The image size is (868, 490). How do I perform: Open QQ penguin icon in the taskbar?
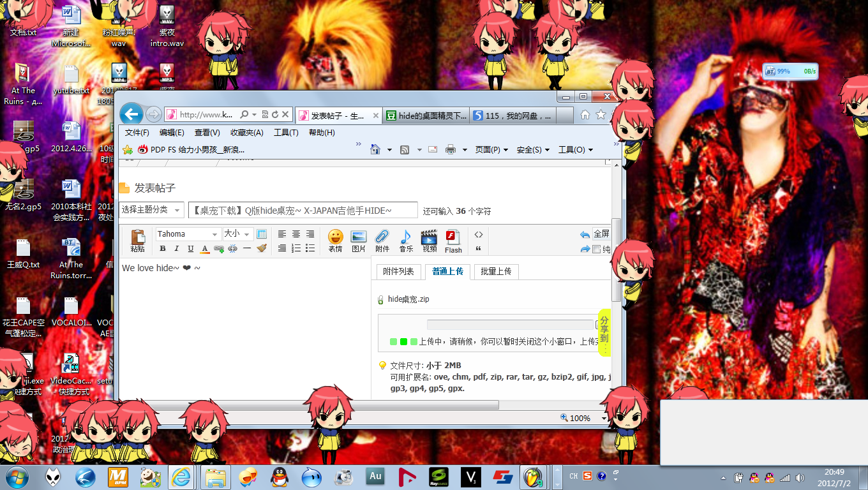(x=280, y=477)
